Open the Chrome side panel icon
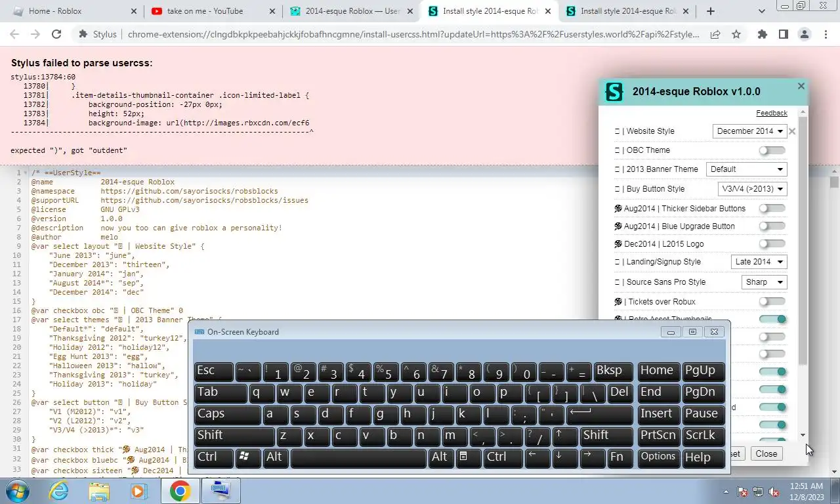The height and width of the screenshot is (504, 840). tap(783, 35)
